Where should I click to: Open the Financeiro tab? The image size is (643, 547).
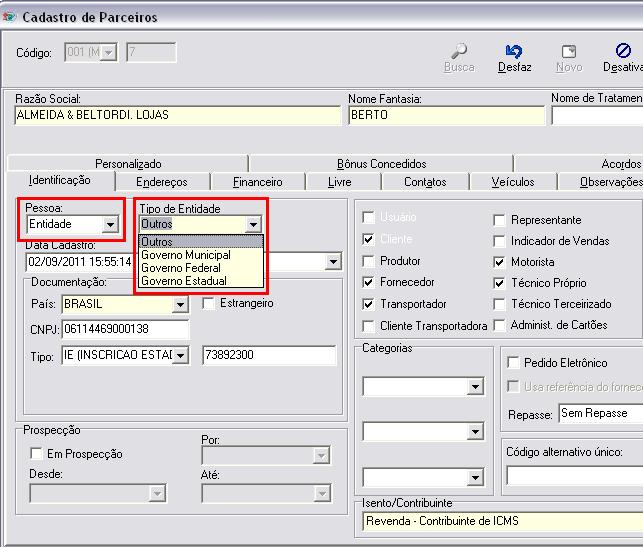tap(258, 182)
